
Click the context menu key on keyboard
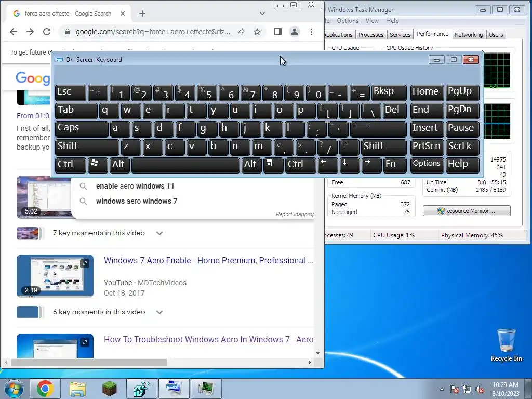pos(273,165)
